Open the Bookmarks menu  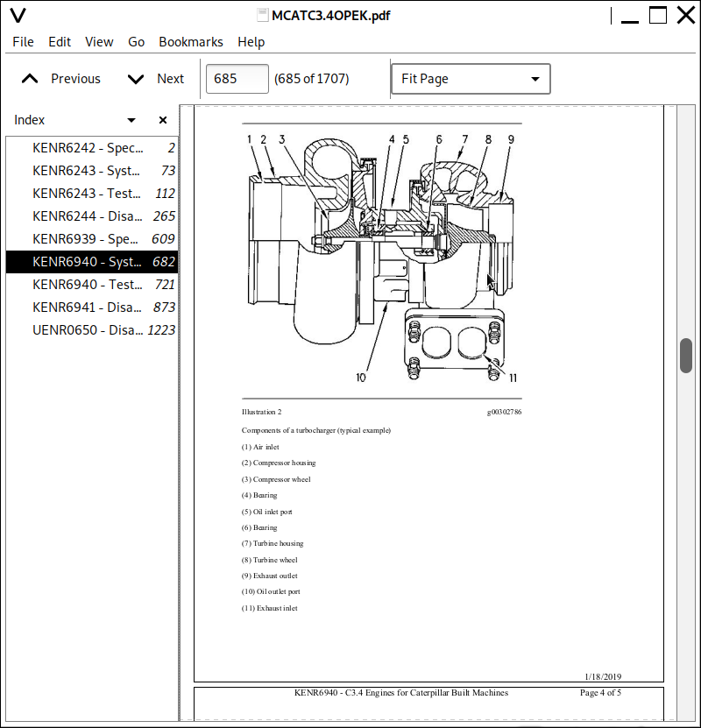pos(190,42)
